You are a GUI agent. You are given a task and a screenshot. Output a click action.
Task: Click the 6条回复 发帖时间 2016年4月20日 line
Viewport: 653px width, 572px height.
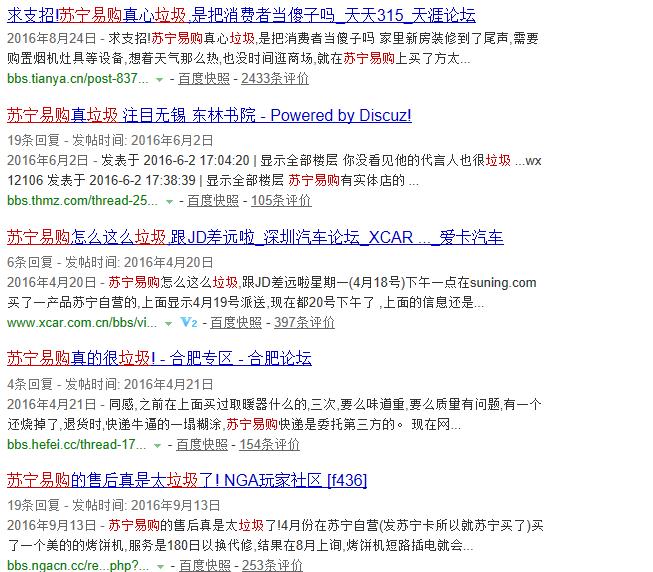pyautogui.click(x=110, y=262)
